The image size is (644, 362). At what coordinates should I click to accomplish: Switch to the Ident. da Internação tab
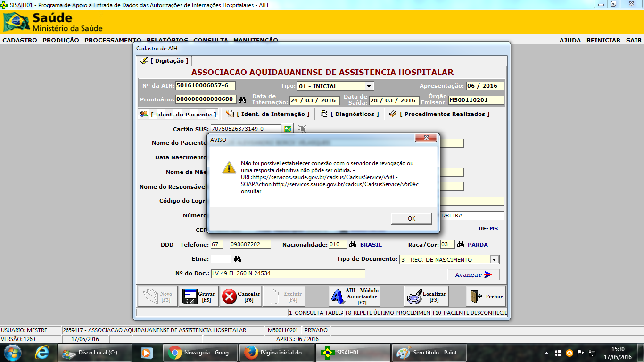click(x=268, y=114)
